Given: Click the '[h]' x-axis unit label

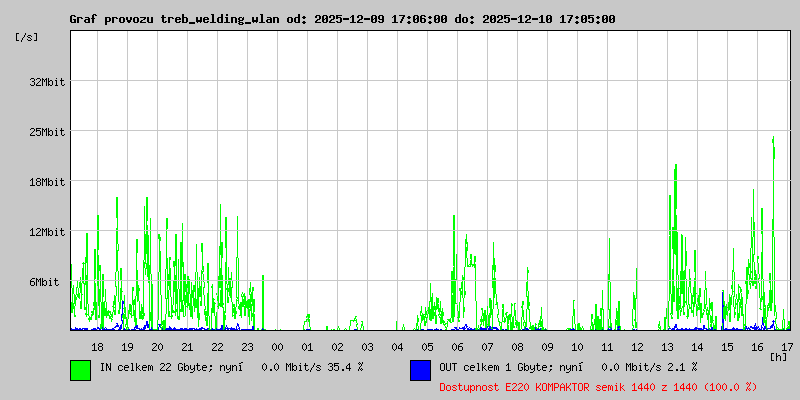Looking at the screenshot, I should 778,357.
